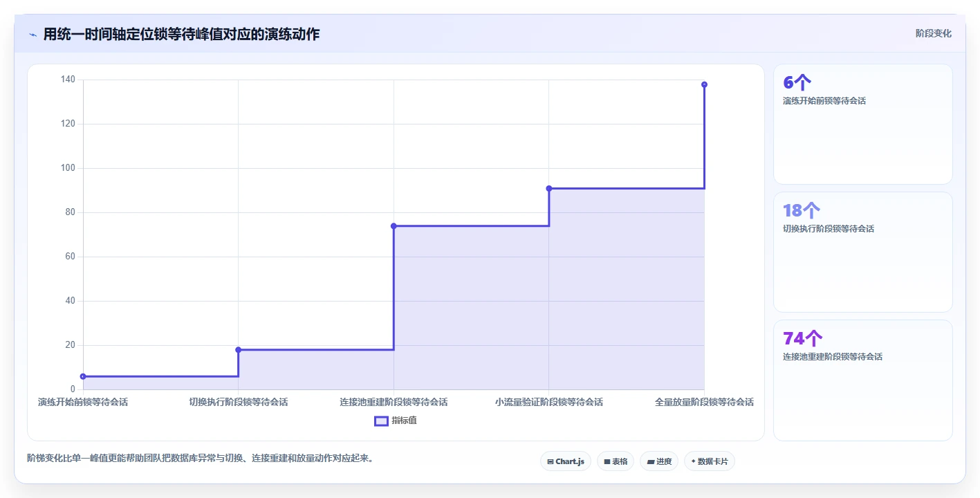Click the 阶段变化 label in the header
Image resolution: width=980 pixels, height=498 pixels.
(934, 33)
